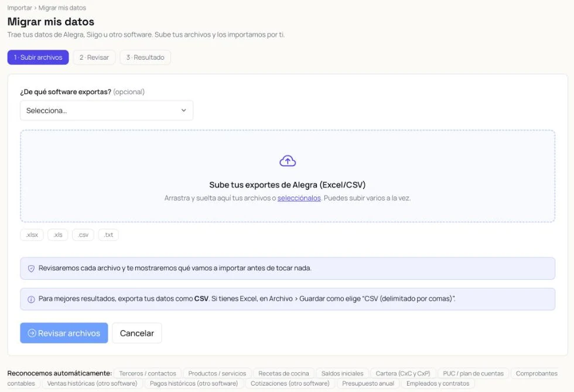The image size is (574, 392).
Task: Click the 'Migrar mis datos' breadcrumb item
Action: (62, 8)
